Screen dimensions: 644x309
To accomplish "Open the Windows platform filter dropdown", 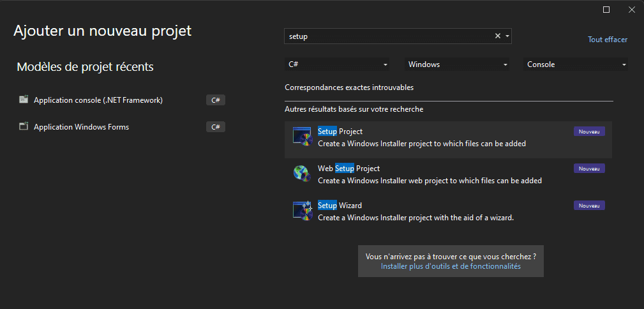I will coord(457,64).
